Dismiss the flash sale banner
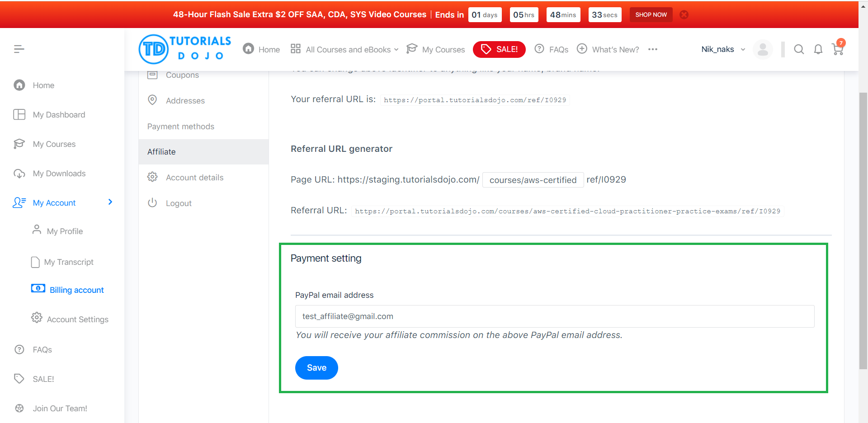868x423 pixels. point(684,14)
